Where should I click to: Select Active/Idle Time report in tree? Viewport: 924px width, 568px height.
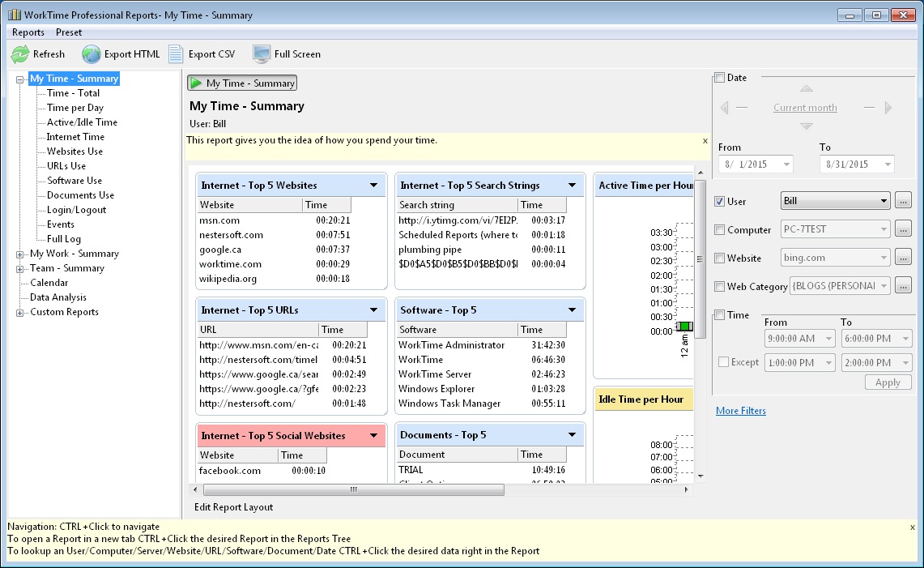tap(82, 122)
